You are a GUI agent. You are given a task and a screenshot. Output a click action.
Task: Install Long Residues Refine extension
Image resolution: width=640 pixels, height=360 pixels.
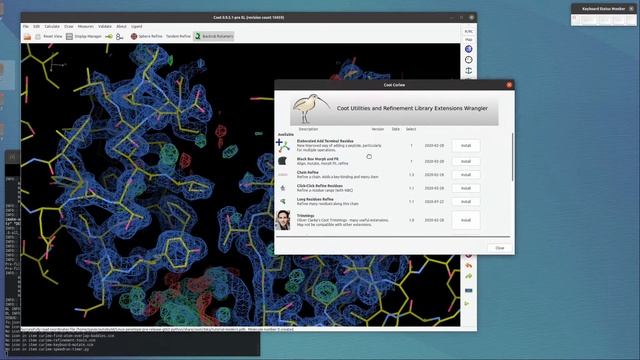coord(466,202)
